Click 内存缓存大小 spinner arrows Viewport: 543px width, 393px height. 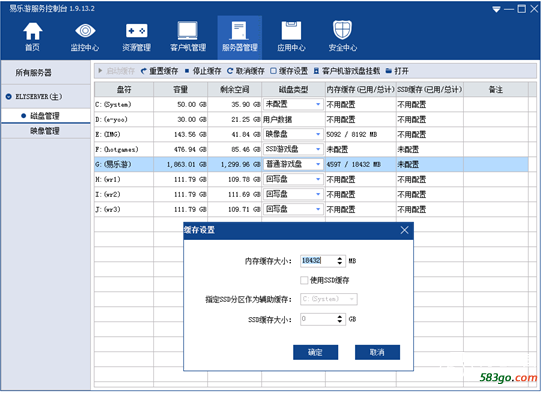click(x=340, y=261)
